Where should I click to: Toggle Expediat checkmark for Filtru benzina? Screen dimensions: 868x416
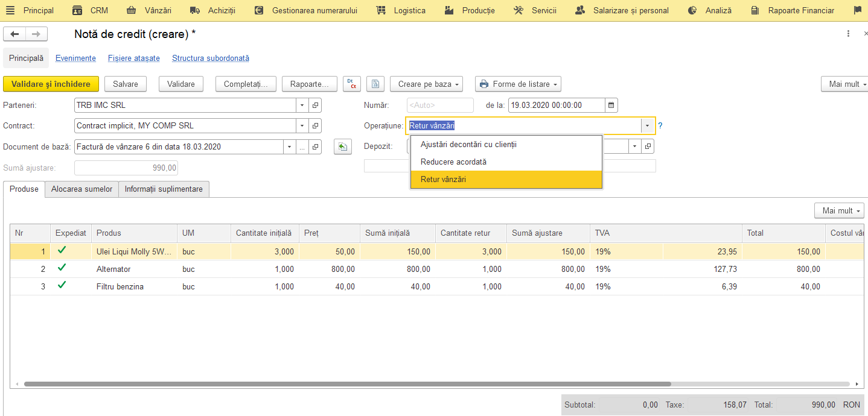[x=62, y=286]
